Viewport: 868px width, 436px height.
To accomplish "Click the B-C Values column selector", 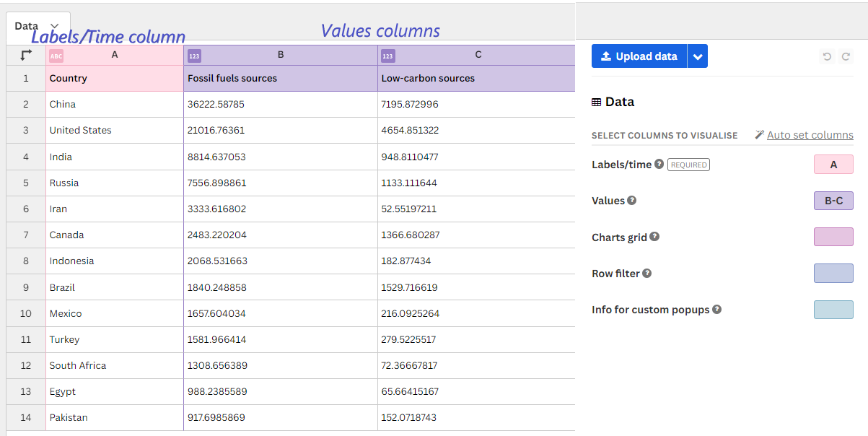I will click(833, 201).
